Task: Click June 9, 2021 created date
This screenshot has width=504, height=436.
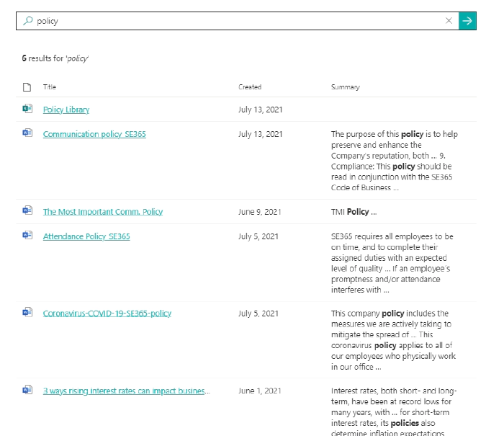Action: 259,212
